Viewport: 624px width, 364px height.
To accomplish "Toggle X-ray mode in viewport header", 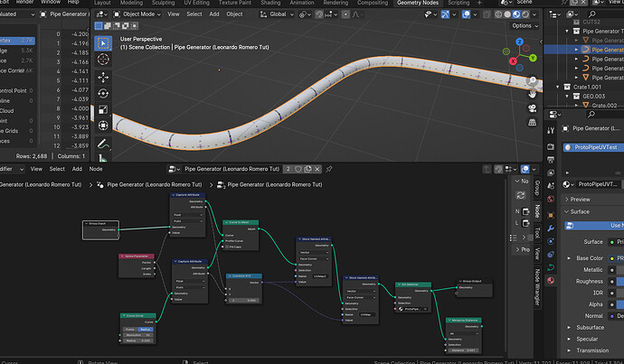I will click(x=487, y=14).
